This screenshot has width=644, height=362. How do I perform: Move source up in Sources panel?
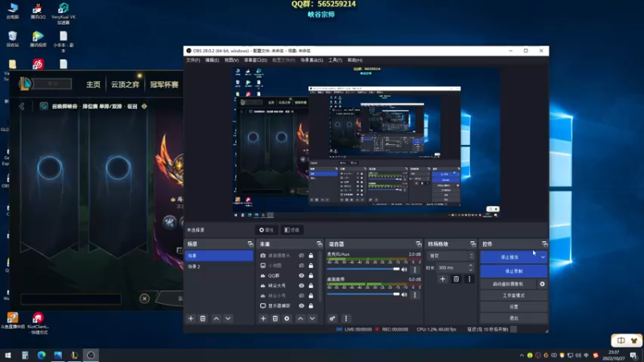pyautogui.click(x=300, y=319)
